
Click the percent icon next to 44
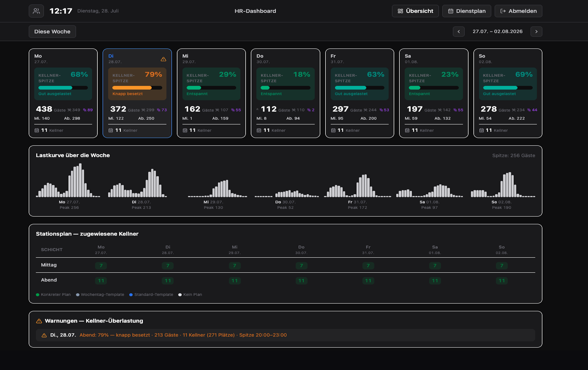[x=529, y=110]
